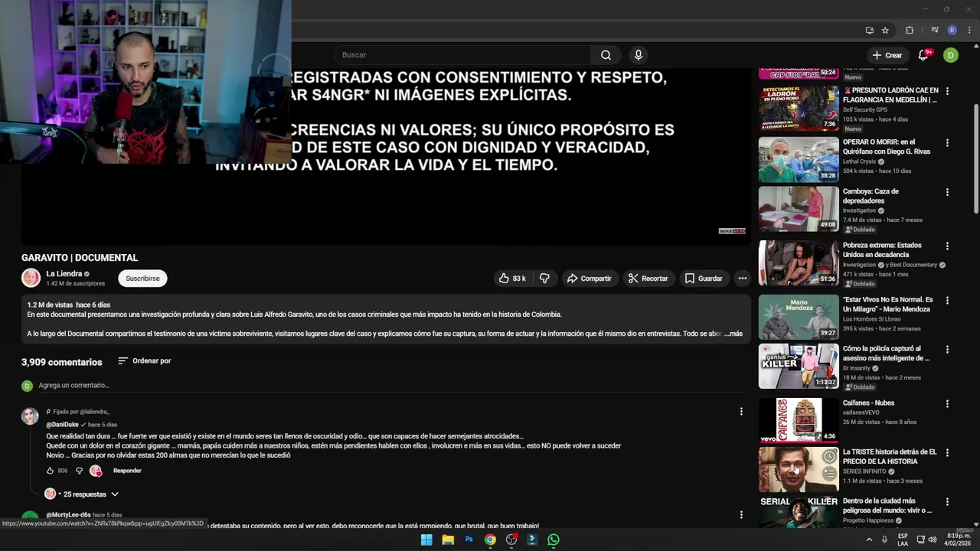Save video with the Guardar button
Viewport: 980px width, 551px height.
pos(703,279)
